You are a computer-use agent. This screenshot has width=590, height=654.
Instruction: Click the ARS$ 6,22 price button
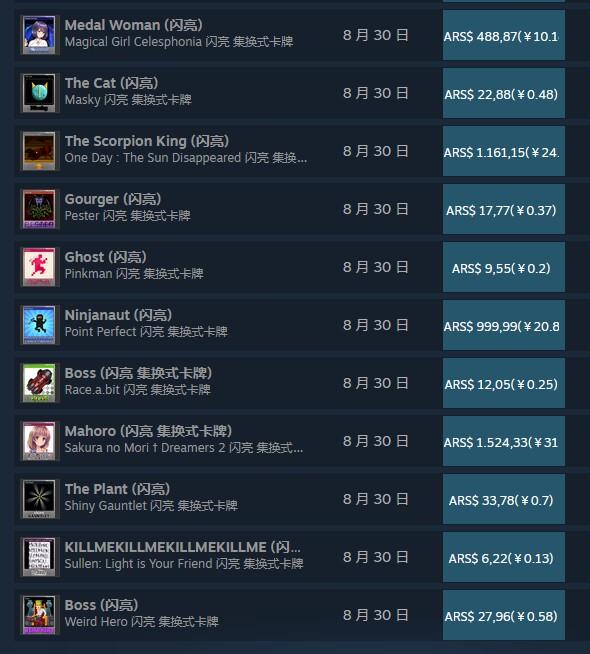tap(504, 557)
